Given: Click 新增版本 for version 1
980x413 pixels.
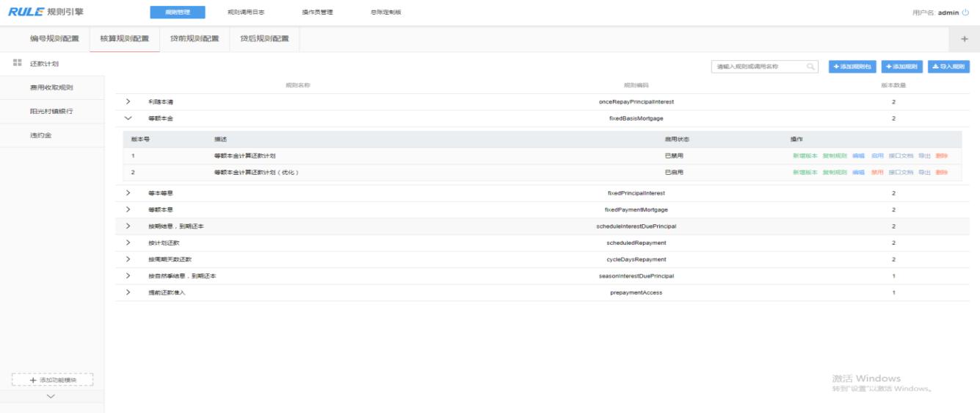Looking at the screenshot, I should [805, 156].
